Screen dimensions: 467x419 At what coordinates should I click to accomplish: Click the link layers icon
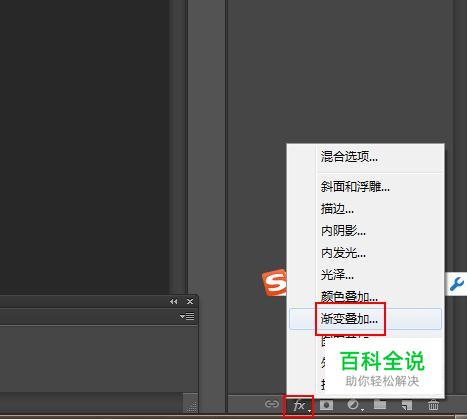[272, 404]
